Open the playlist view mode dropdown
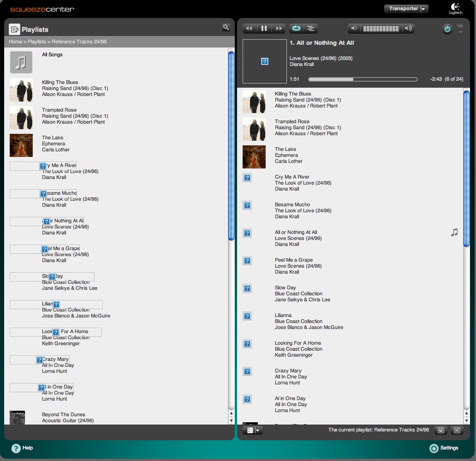Viewport: 476px width, 461px height. pyautogui.click(x=253, y=430)
